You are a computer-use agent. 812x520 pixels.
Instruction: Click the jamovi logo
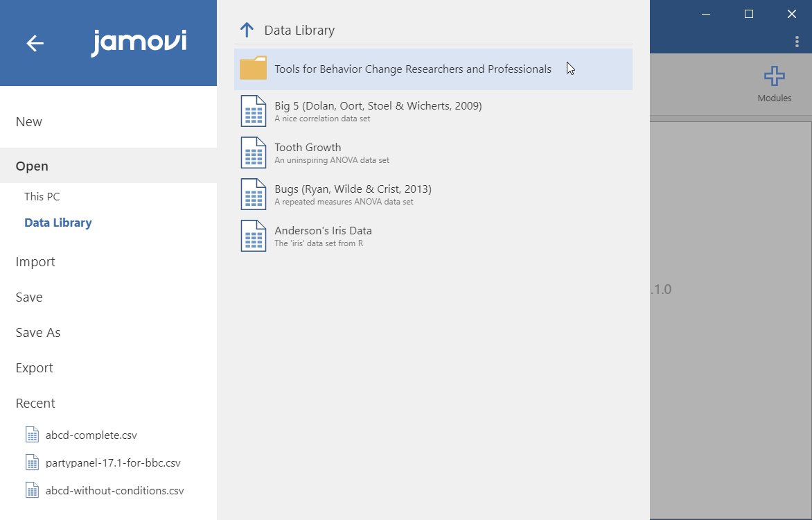pyautogui.click(x=139, y=42)
